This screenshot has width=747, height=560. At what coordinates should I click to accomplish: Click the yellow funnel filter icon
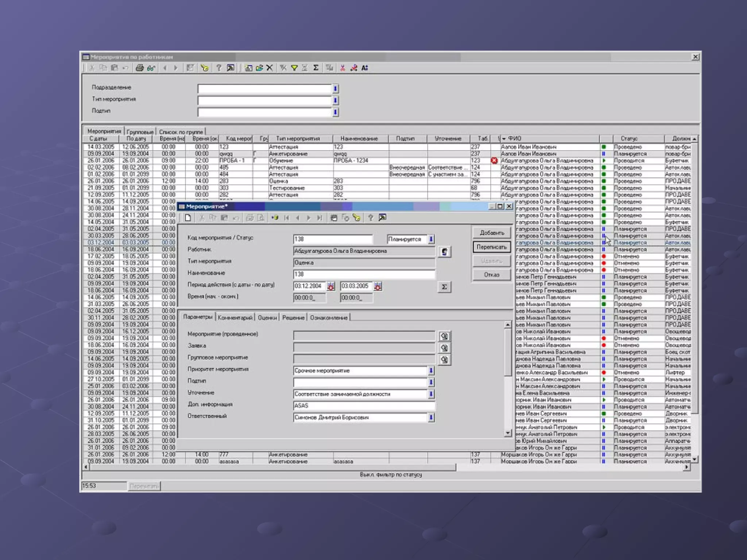click(x=294, y=68)
